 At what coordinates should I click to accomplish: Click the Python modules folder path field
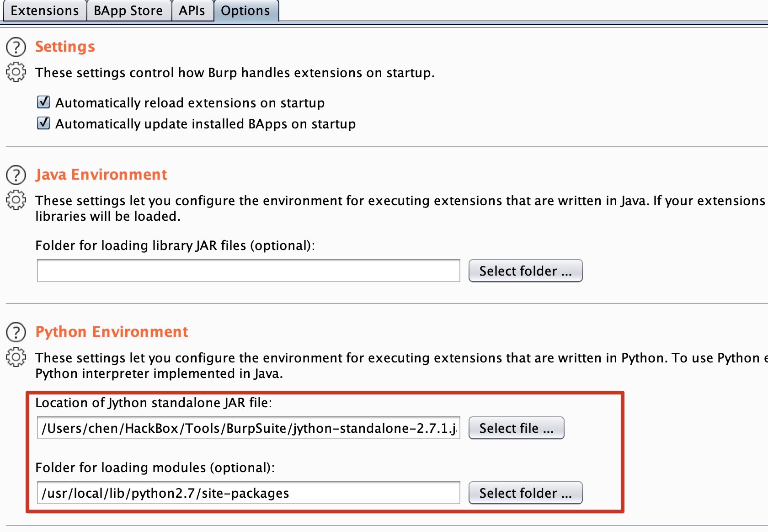click(248, 493)
